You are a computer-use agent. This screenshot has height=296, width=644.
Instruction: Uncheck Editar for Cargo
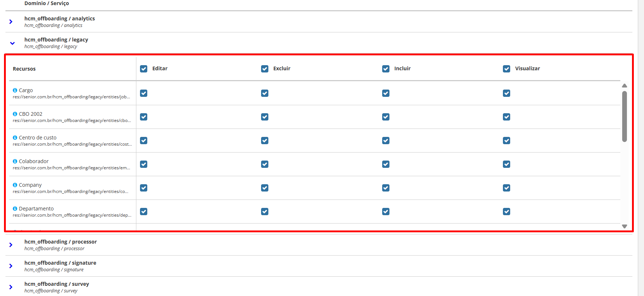click(144, 93)
